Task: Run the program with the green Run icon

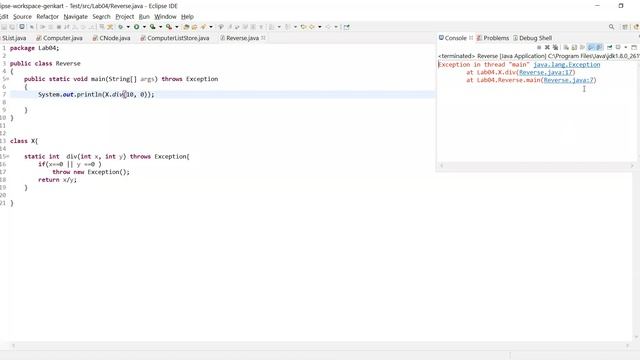Action: coord(136,27)
